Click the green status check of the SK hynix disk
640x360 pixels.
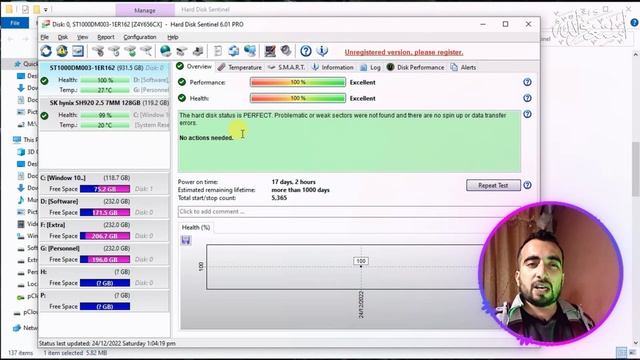[44, 116]
